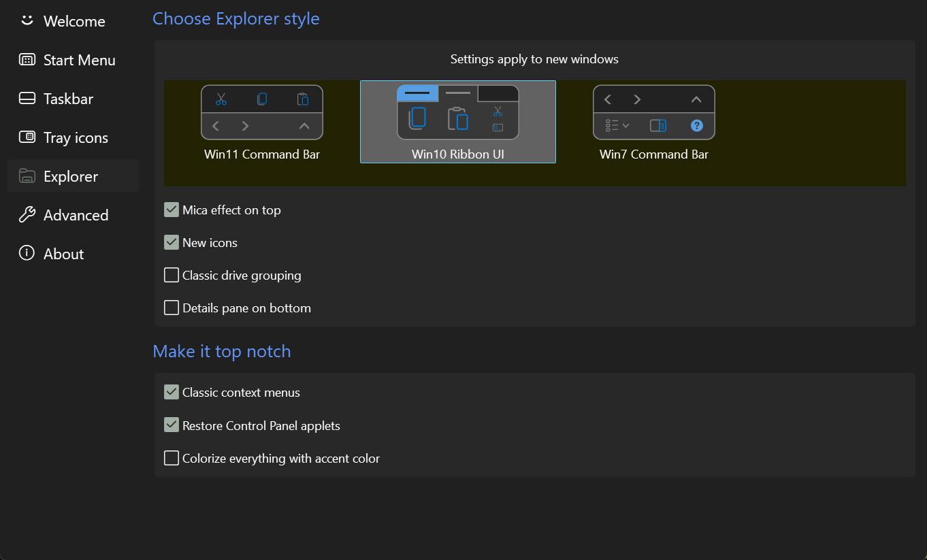Enable Classic drive grouping
This screenshot has height=560, width=927.
click(x=172, y=275)
